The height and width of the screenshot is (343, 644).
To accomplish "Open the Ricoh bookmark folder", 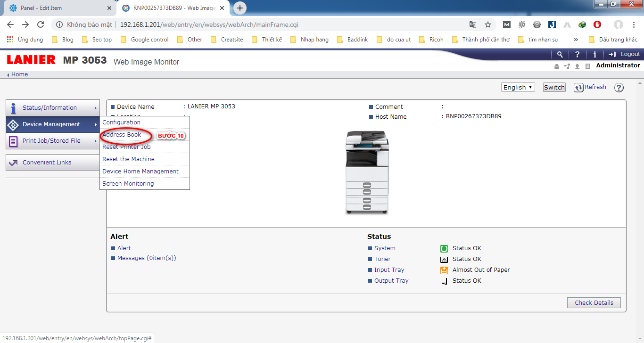I will (x=431, y=40).
